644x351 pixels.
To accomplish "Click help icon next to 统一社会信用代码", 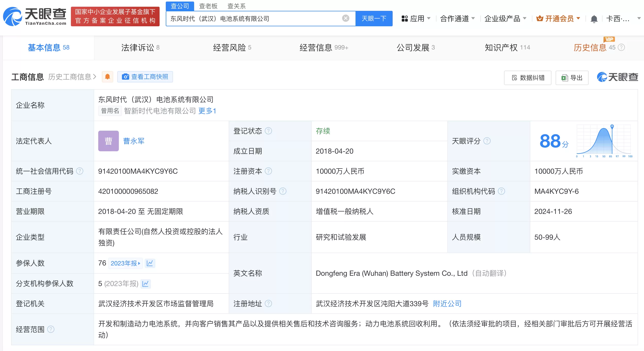I will [x=80, y=171].
